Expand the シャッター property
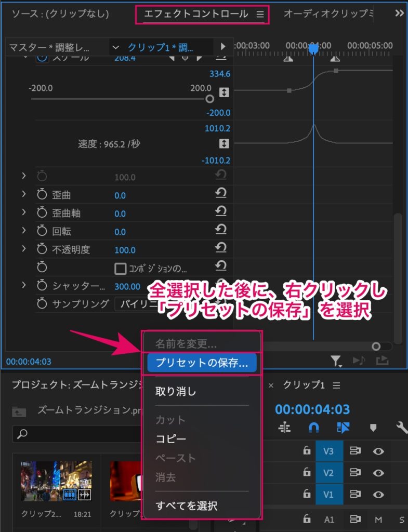Image resolution: width=408 pixels, height=532 pixels. [x=23, y=285]
